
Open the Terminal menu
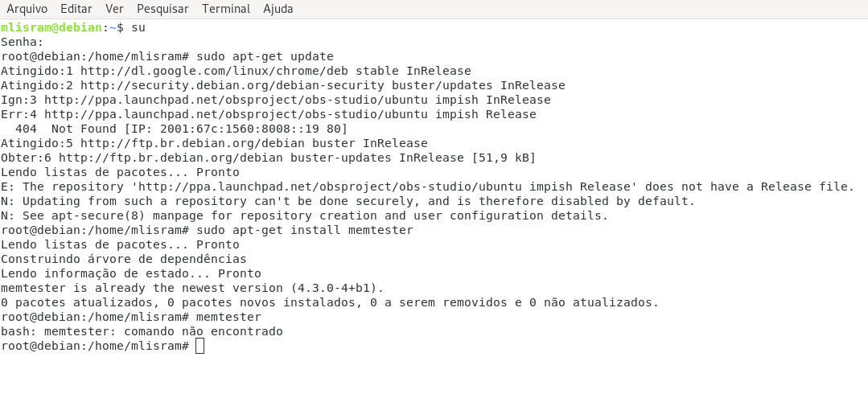pyautogui.click(x=226, y=9)
